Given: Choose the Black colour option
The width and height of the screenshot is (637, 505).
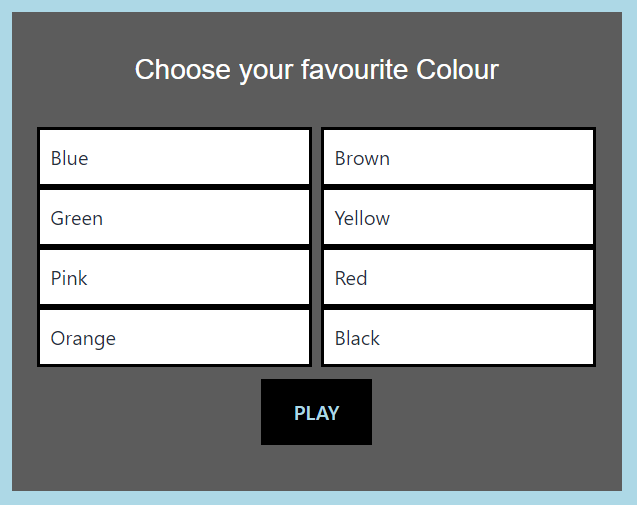Looking at the screenshot, I should [x=458, y=338].
